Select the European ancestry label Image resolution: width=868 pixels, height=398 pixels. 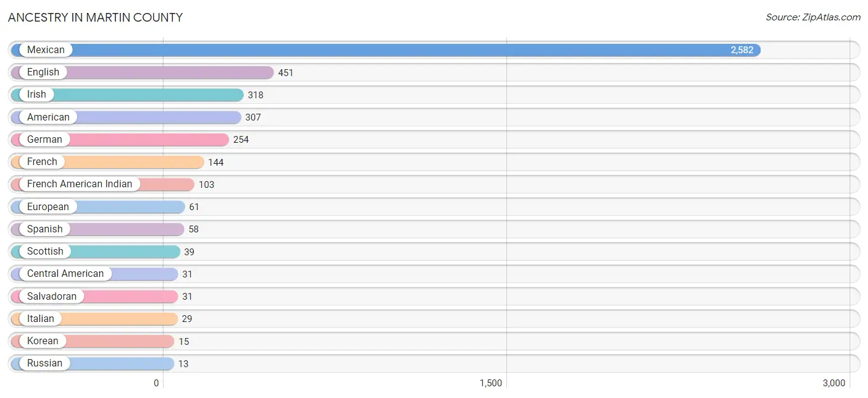point(48,206)
